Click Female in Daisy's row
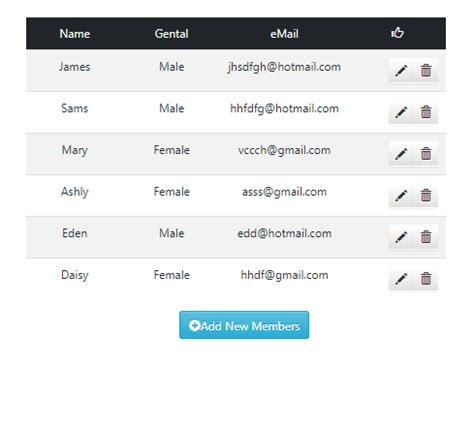474x428 pixels. (x=171, y=275)
